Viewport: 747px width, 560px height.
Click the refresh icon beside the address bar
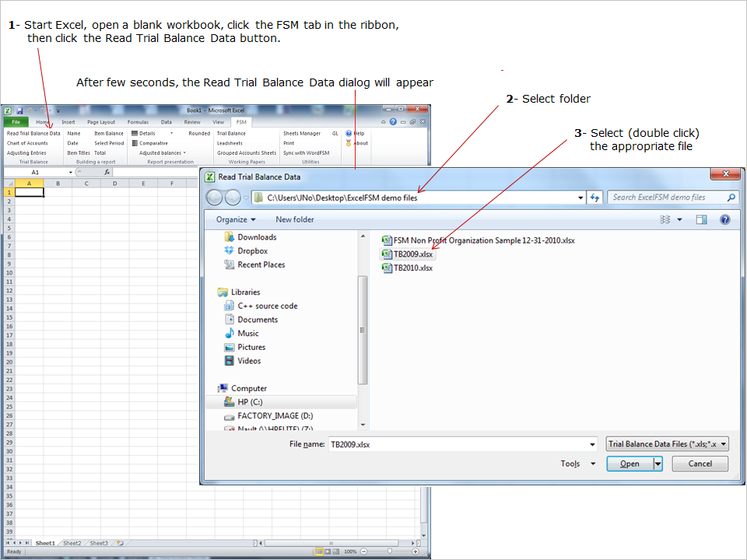[x=595, y=198]
